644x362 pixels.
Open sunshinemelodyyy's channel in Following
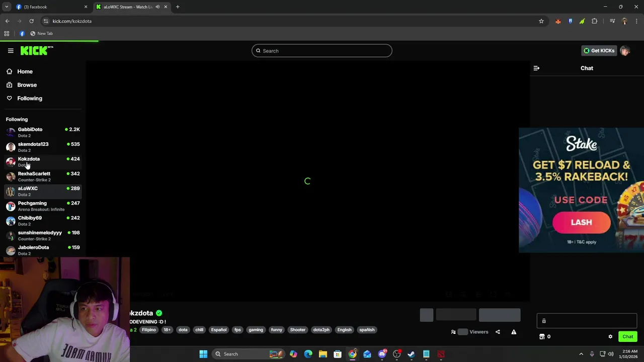coord(43,235)
